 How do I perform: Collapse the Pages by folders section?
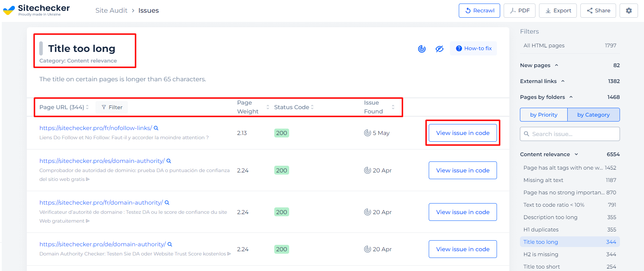click(x=571, y=97)
